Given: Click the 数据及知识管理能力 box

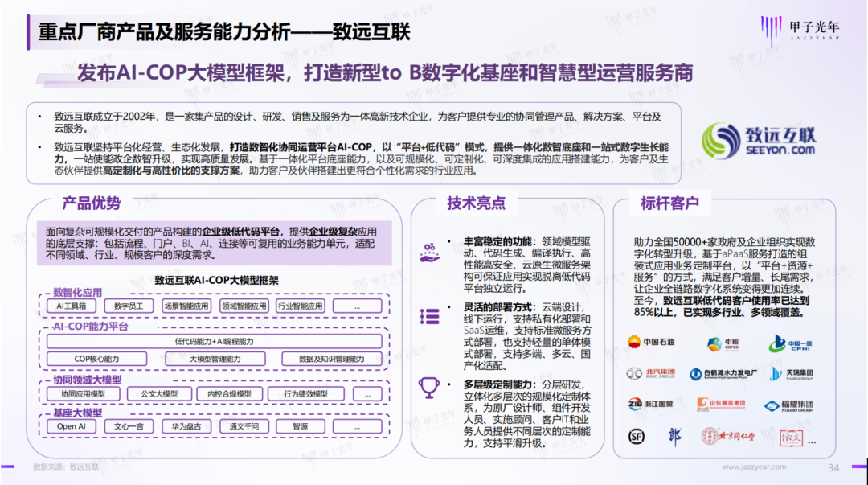Looking at the screenshot, I should (x=332, y=359).
